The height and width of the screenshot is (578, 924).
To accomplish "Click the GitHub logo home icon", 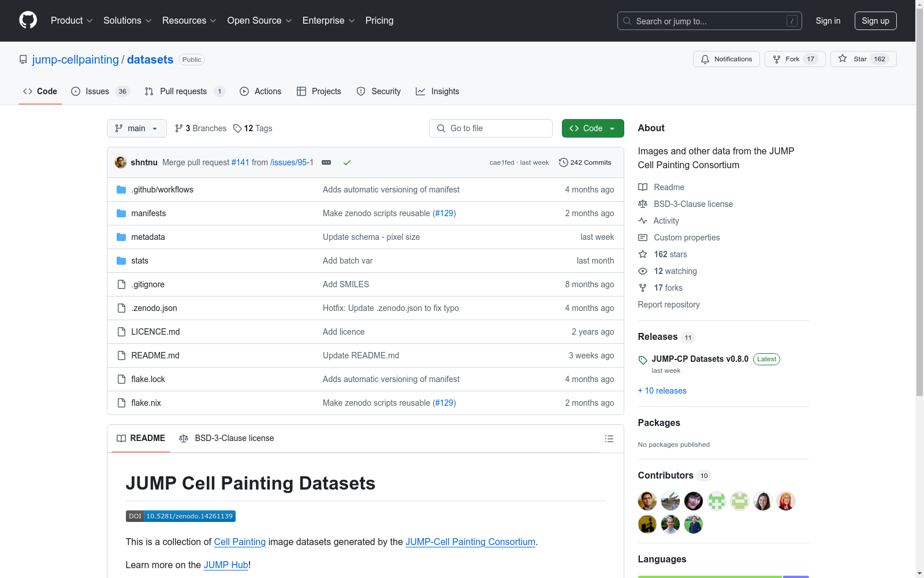I will click(28, 20).
